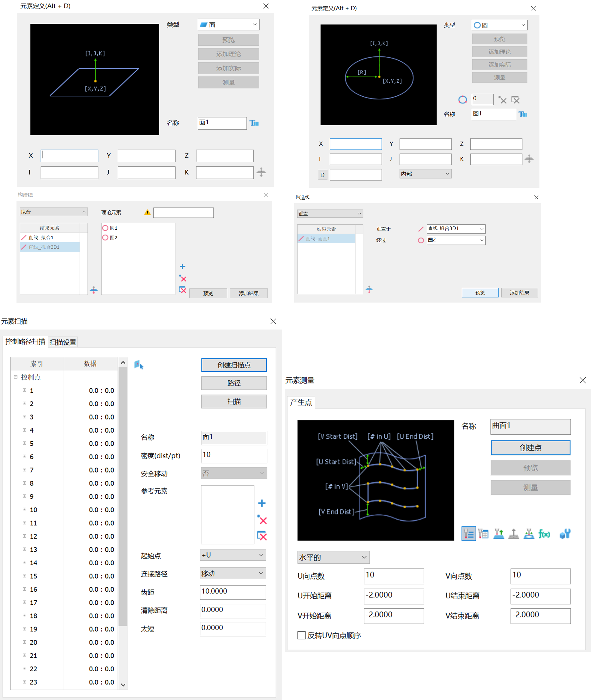Click the text icon beside name 圆1

(523, 114)
